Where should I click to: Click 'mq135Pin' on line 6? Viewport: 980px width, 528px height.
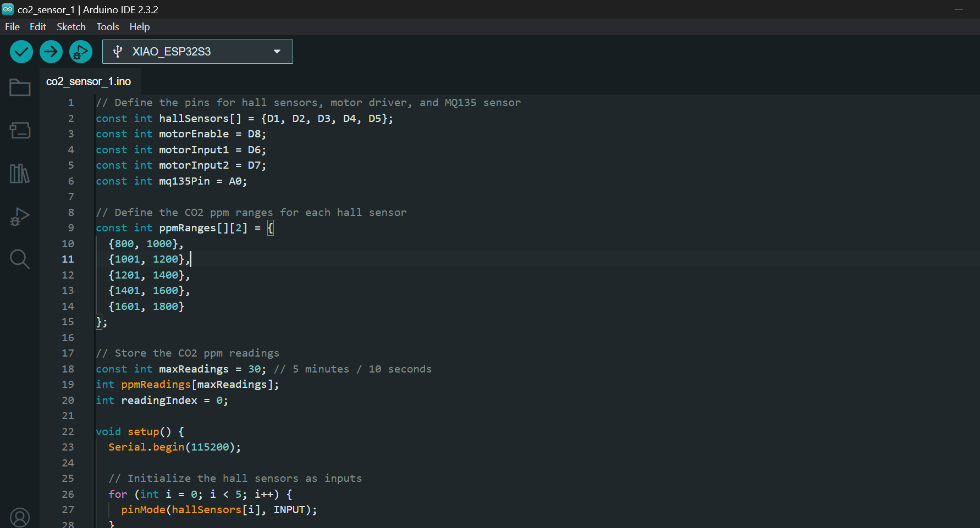pos(184,181)
